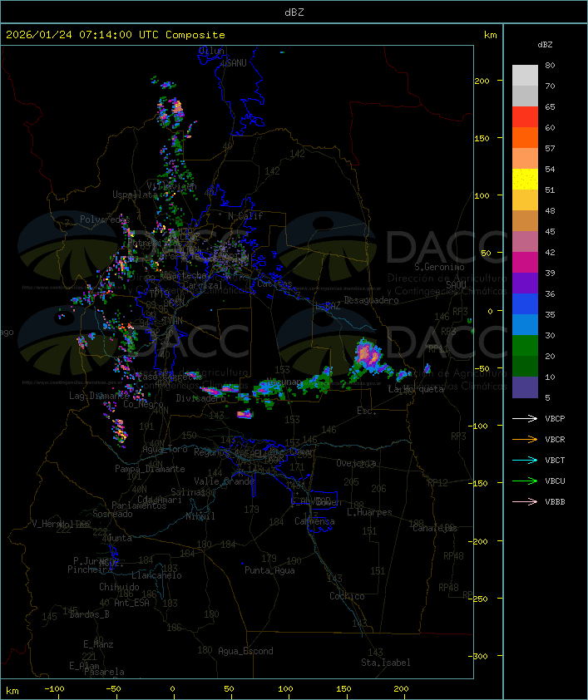Click the Punta_Agua place label
This screenshot has width=588, height=700.
[x=269, y=570]
